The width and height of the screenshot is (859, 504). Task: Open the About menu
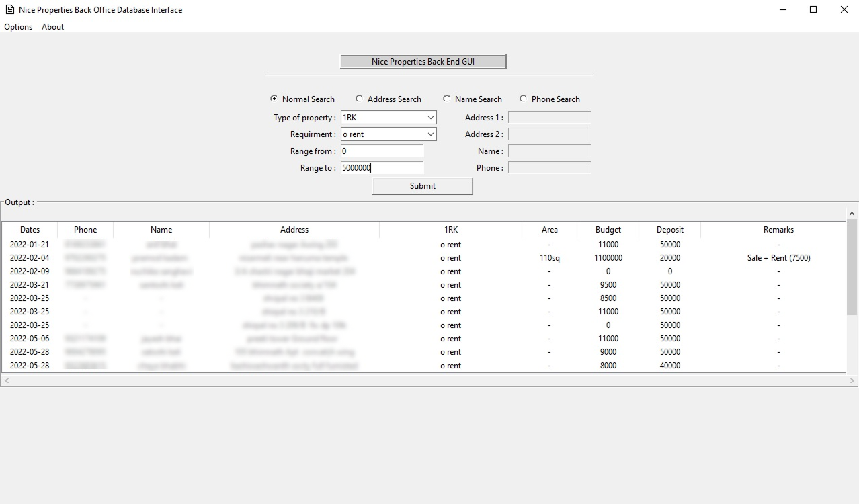pos(52,27)
